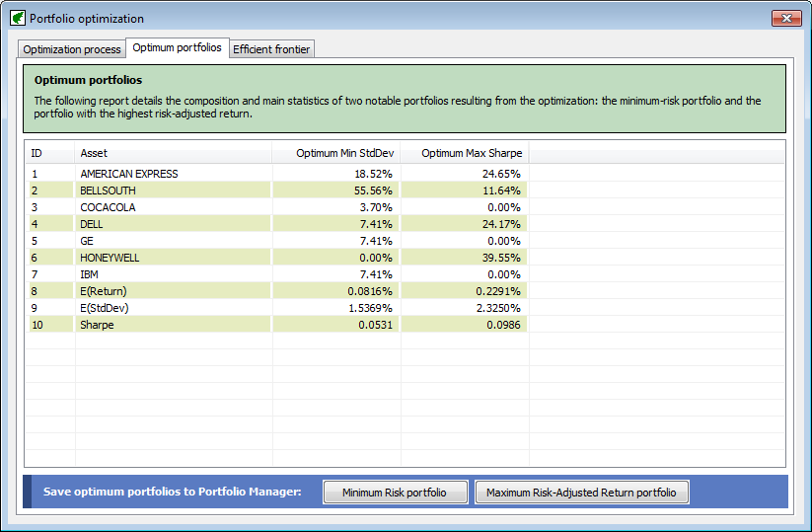Select the Optimum portfolios tab
The image size is (812, 532).
pos(178,47)
